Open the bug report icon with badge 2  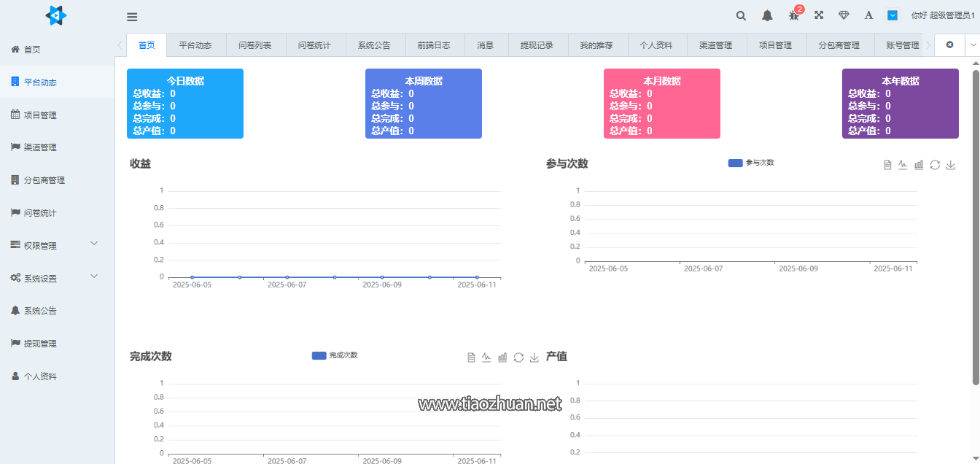tap(793, 15)
